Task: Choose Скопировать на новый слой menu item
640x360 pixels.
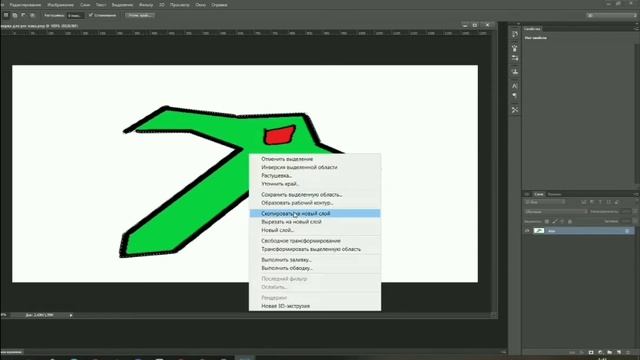Action: pyautogui.click(x=315, y=213)
